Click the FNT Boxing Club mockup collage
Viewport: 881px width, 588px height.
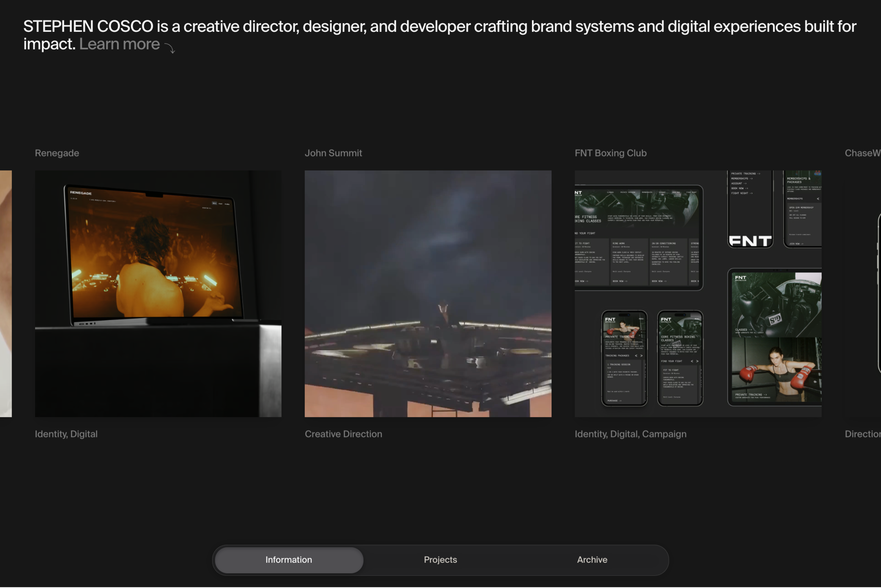(698, 294)
